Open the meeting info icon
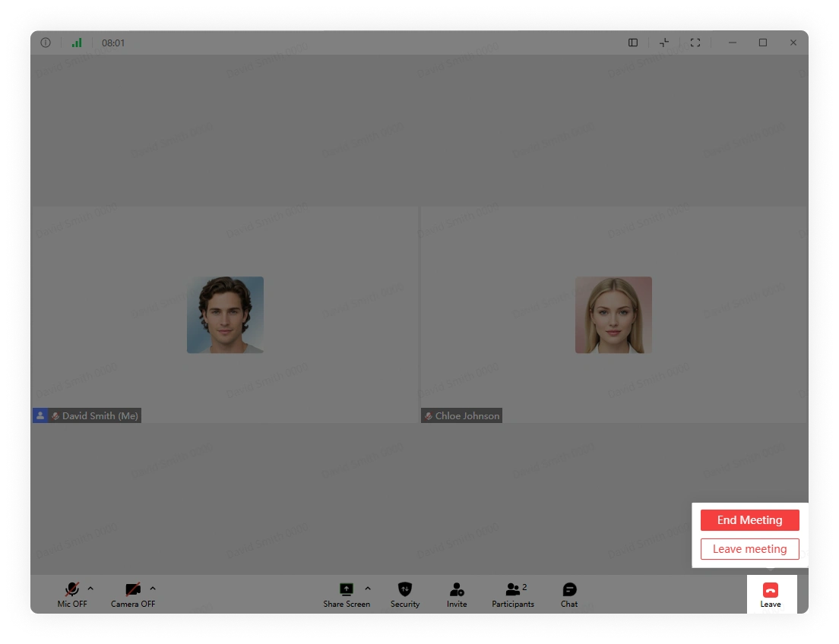Viewport: 839px width, 644px height. (46, 43)
